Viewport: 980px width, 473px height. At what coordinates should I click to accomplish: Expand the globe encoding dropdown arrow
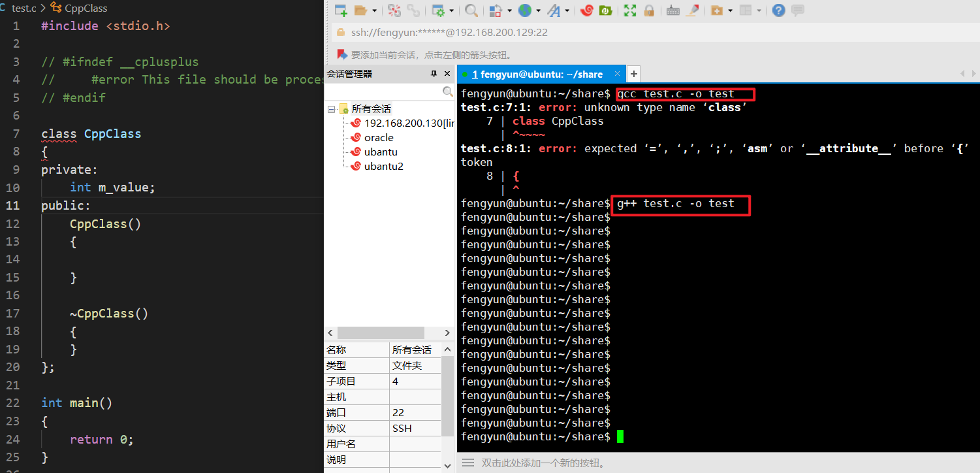pyautogui.click(x=538, y=11)
